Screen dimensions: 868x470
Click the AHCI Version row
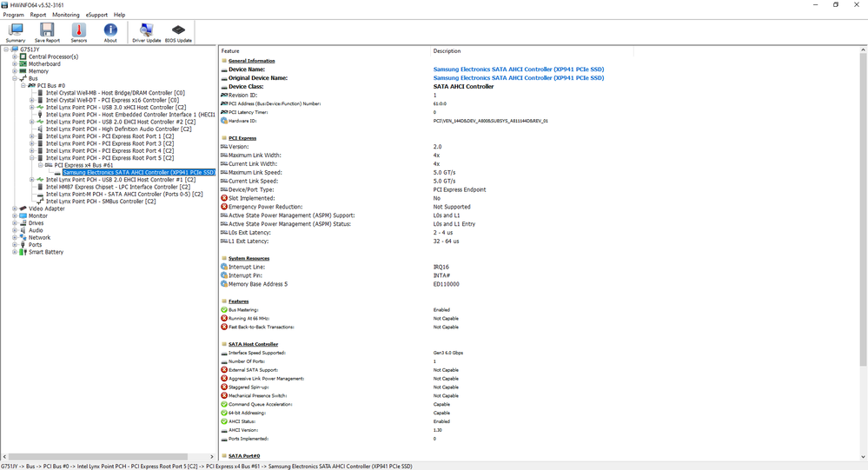coord(427,430)
